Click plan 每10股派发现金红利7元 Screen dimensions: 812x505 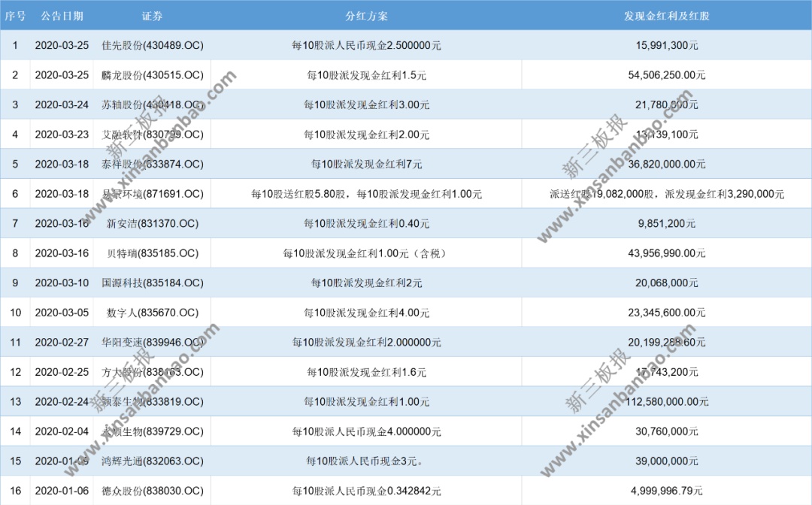[367, 164]
